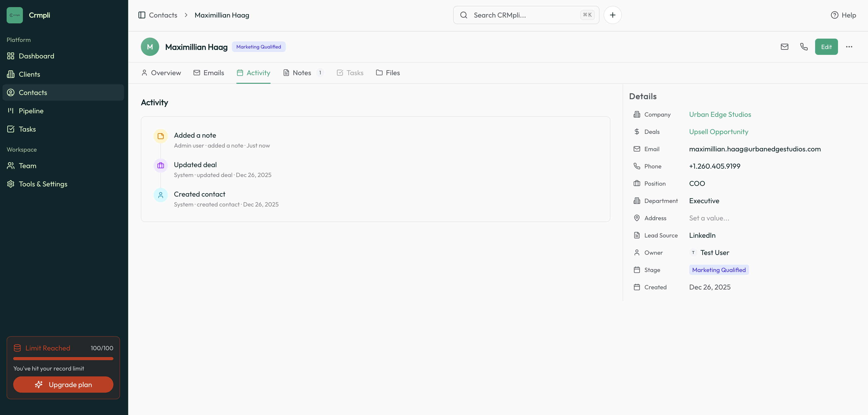Image resolution: width=868 pixels, height=415 pixels.
Task: Open the Upsell Opportunity deal link
Action: [719, 132]
